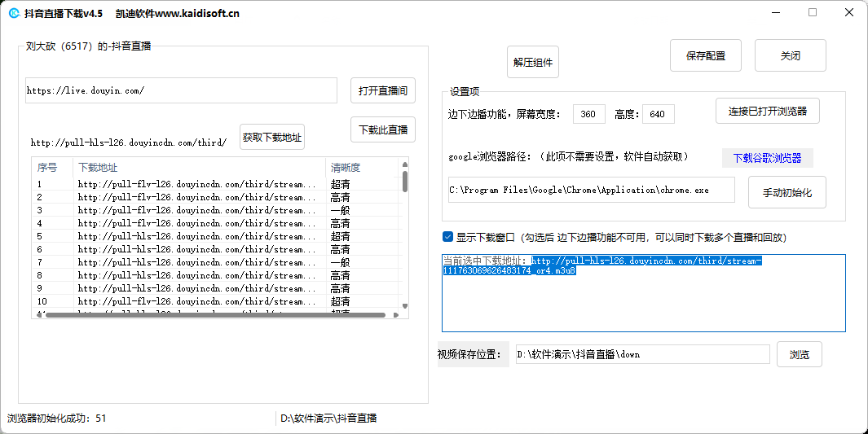Image resolution: width=868 pixels, height=434 pixels.
Task: Click the 下载地址 column header
Action: pyautogui.click(x=200, y=167)
